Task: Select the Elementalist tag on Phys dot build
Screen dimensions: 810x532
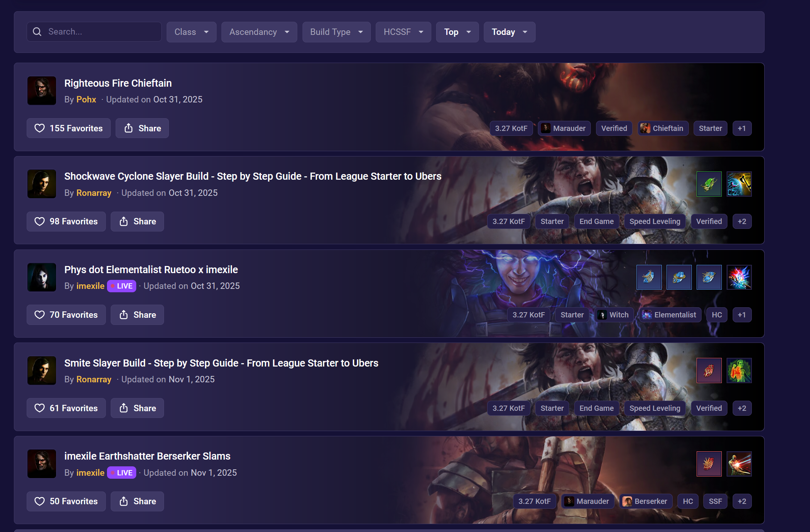Action: [x=670, y=315]
